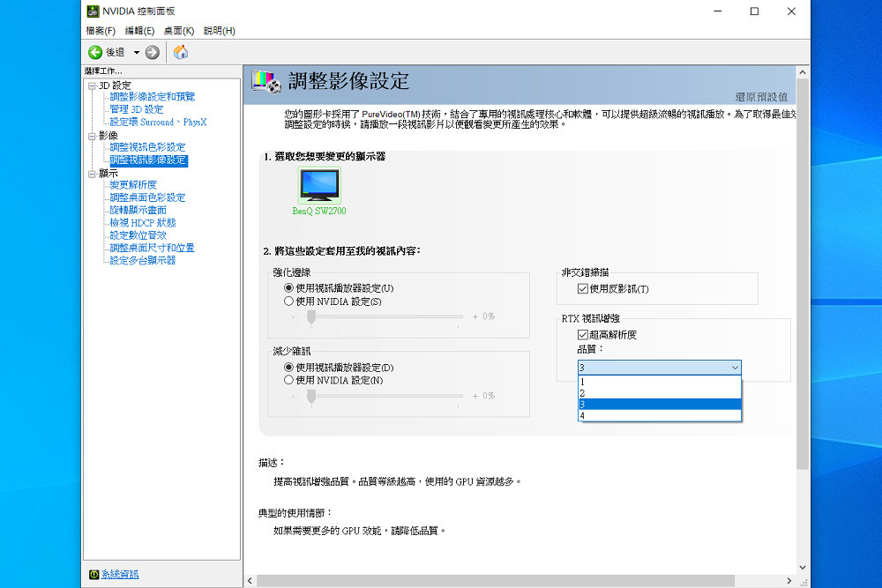Click 還原預設值 link
The image size is (882, 588).
761,97
